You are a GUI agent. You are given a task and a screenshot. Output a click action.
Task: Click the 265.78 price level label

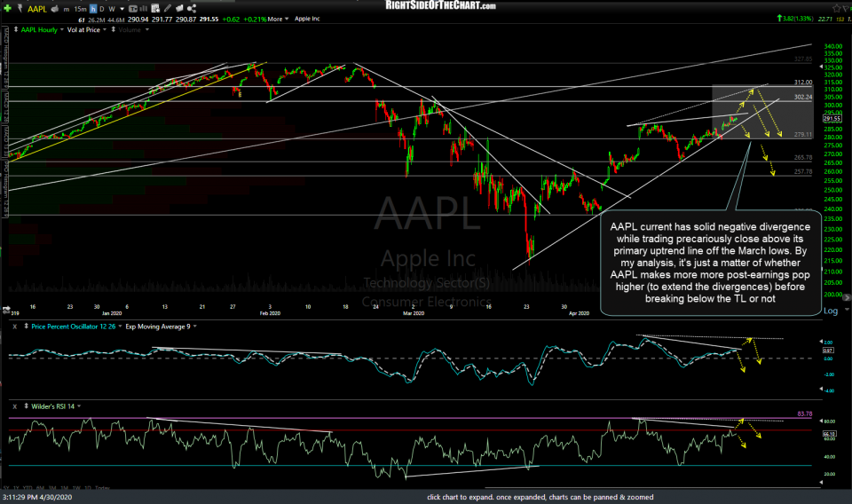pos(803,158)
